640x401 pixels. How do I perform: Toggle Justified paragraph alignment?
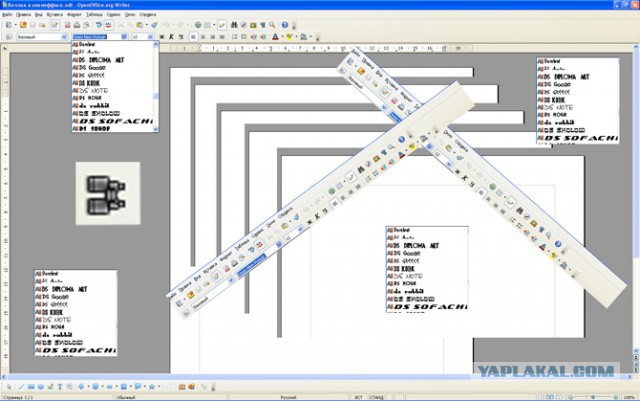222,37
